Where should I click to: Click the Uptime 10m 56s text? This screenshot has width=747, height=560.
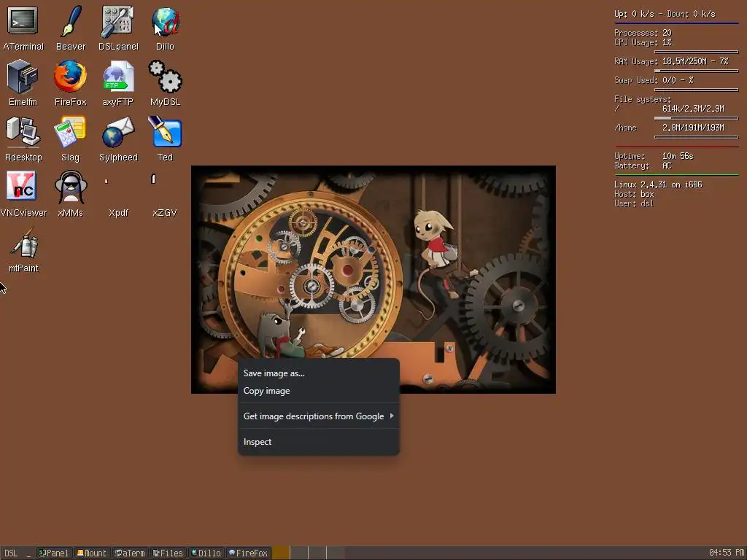(654, 156)
